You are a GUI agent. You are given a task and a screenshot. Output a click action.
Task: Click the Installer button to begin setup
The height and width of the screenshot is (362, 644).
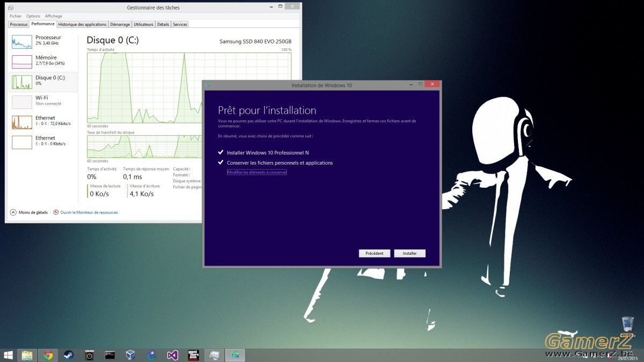(x=409, y=253)
